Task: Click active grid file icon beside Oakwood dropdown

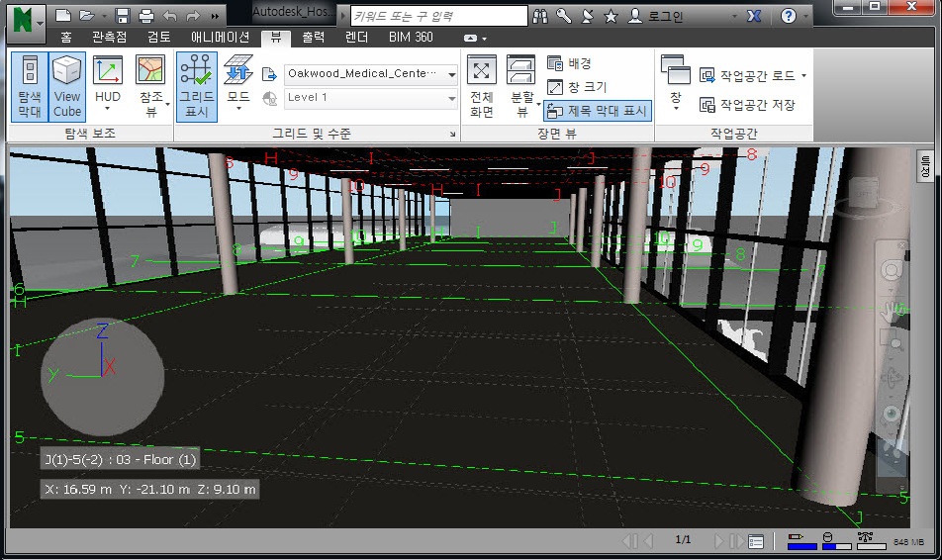Action: [x=269, y=74]
